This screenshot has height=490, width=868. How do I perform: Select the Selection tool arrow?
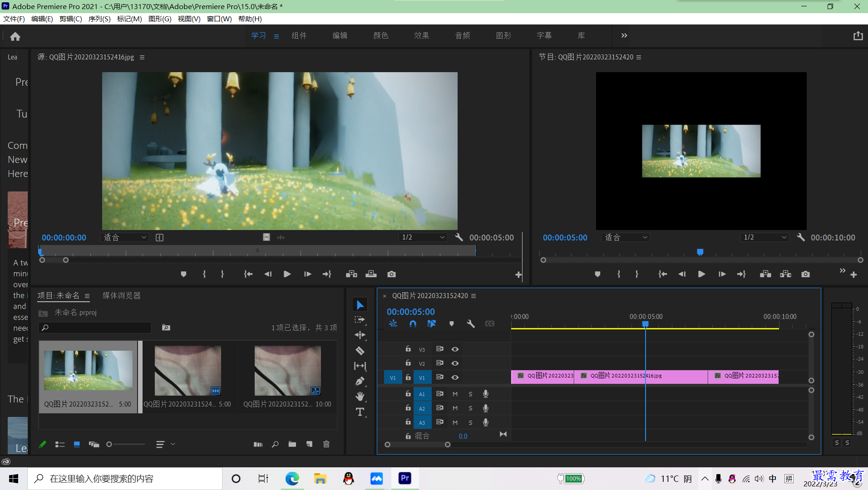click(x=360, y=305)
